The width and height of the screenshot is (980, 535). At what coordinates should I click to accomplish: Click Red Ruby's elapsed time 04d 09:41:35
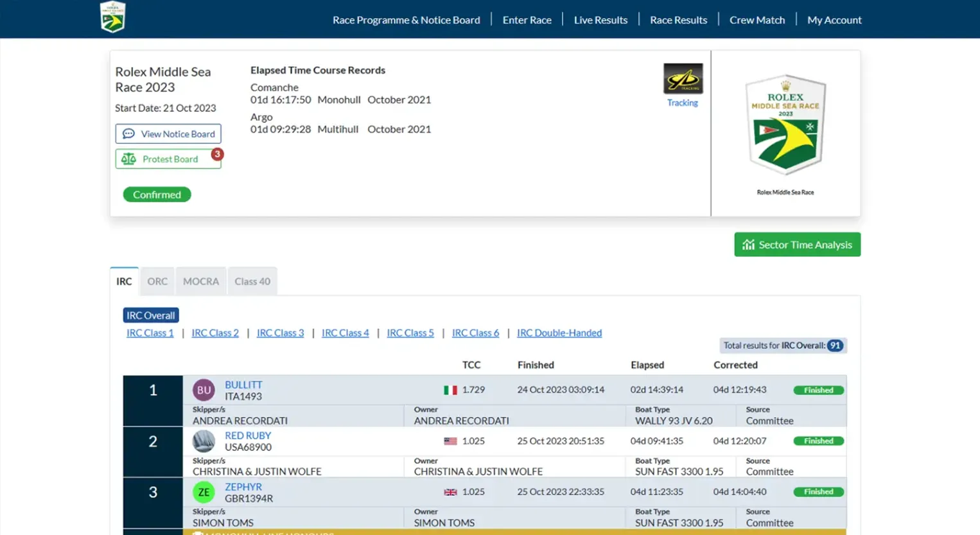coord(657,441)
